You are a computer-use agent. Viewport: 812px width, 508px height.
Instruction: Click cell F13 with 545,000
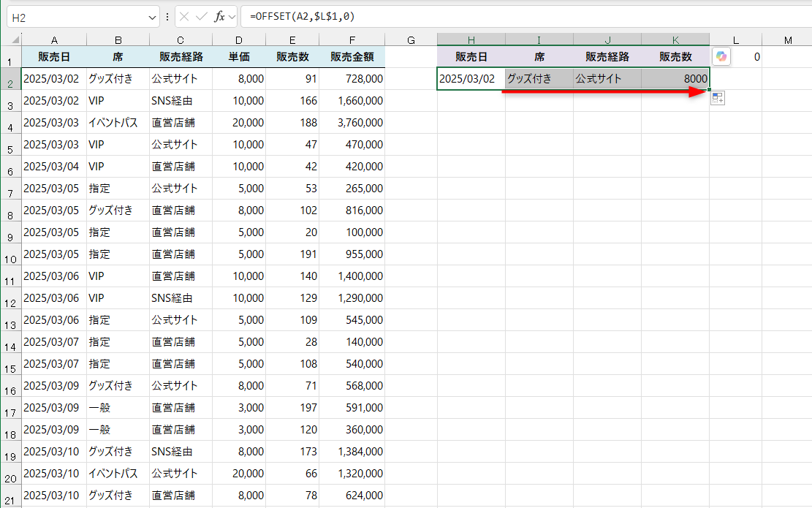pos(352,320)
